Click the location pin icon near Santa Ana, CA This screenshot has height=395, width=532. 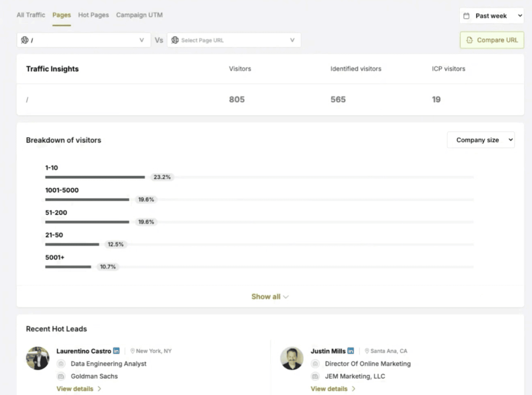(367, 351)
